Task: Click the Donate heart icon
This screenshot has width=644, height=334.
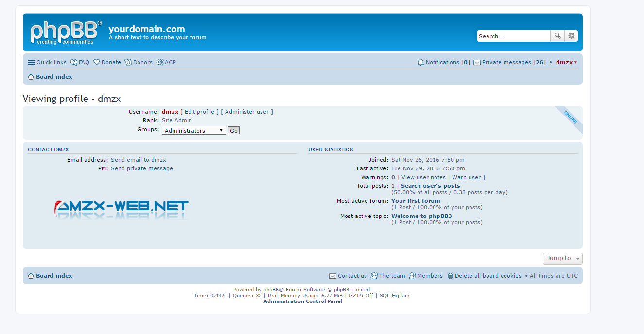Action: 97,62
